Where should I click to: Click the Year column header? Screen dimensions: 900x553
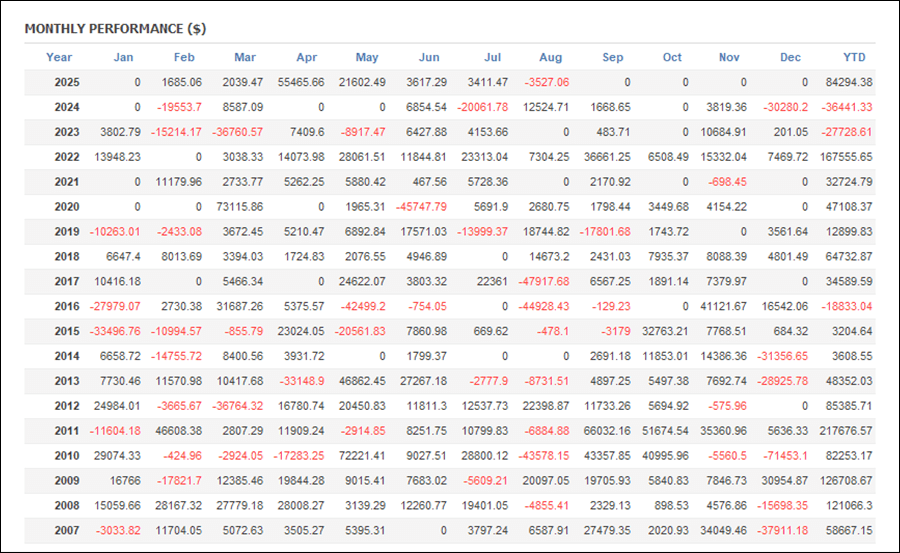point(59,57)
